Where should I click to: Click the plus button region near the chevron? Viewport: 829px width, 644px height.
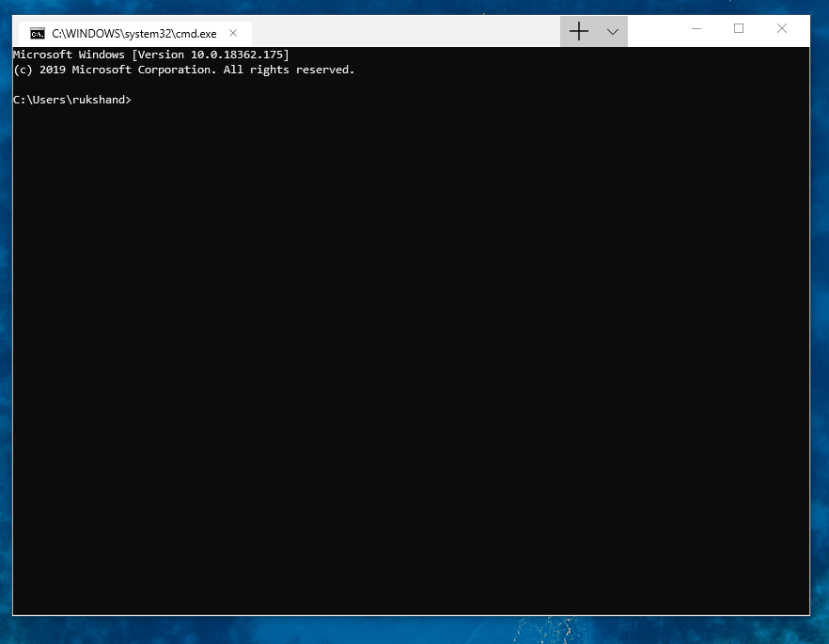[579, 31]
